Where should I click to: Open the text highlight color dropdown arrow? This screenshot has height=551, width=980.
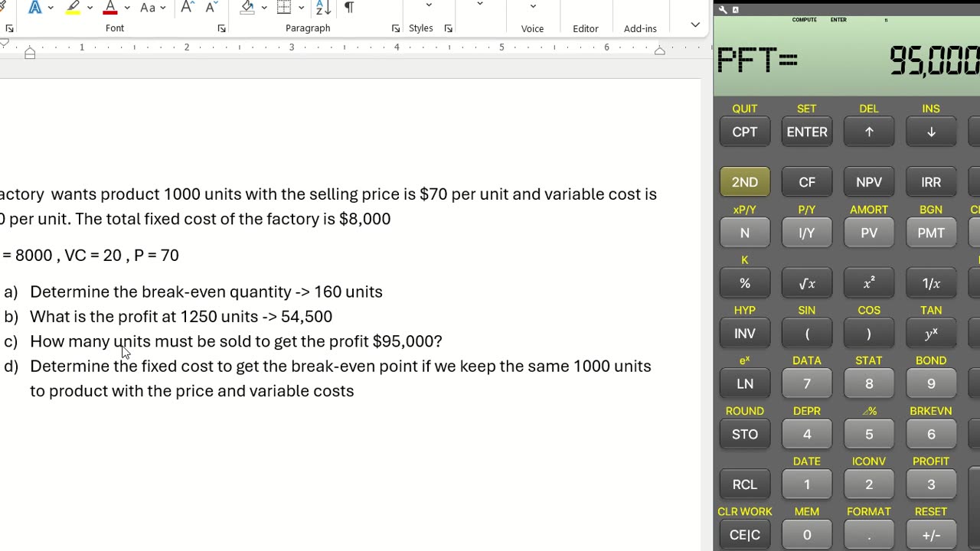pos(90,8)
